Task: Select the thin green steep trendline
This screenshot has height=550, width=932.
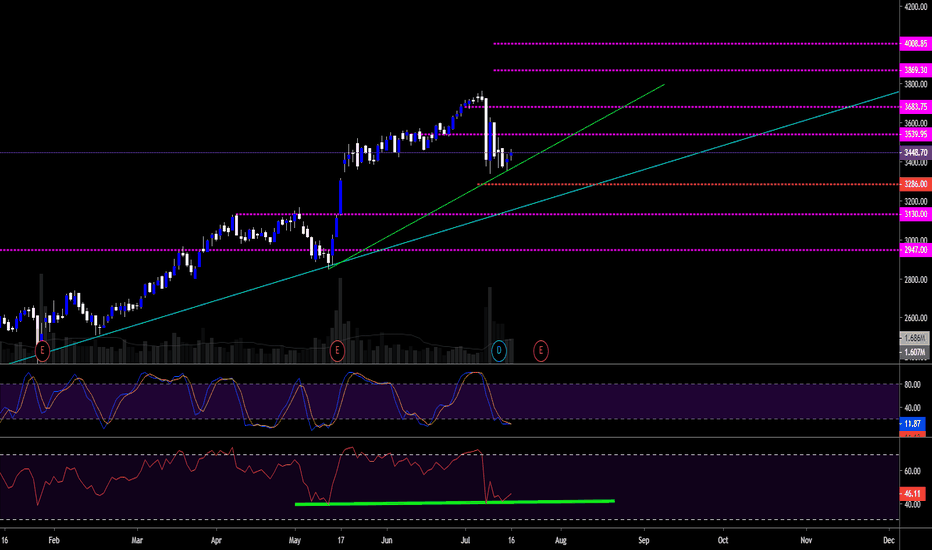Action: [x=496, y=177]
